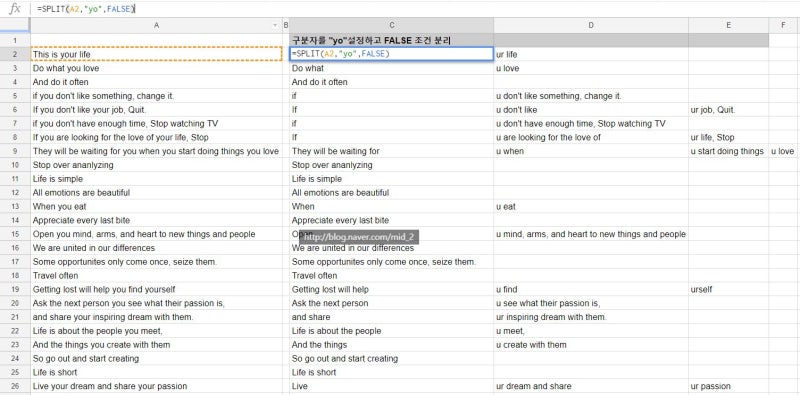Select row 15 header
The image size is (800, 395).
coord(15,234)
